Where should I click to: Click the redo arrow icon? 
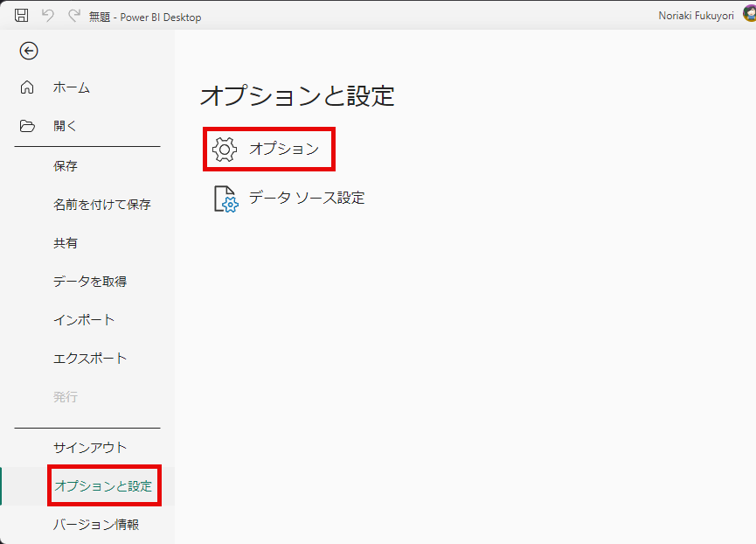click(x=73, y=16)
